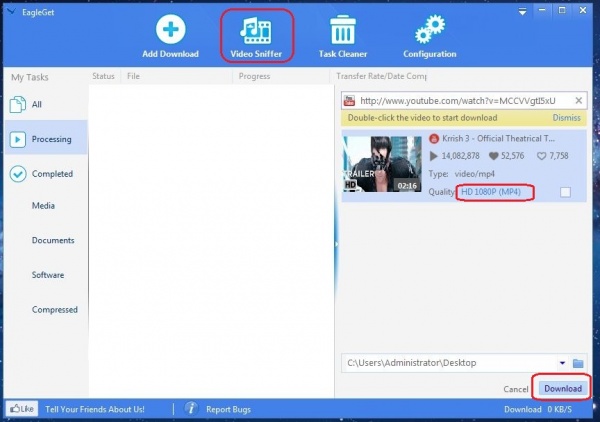Click the play count icon next to 14,082,878

coord(433,156)
